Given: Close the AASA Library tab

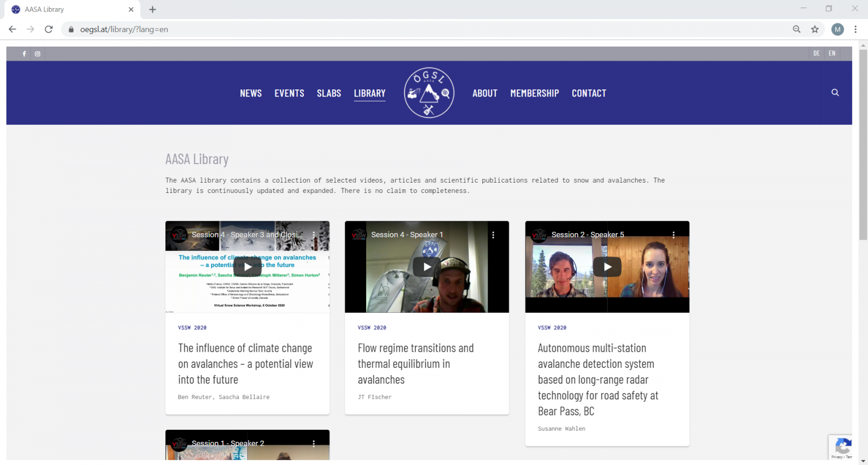Looking at the screenshot, I should [x=131, y=9].
